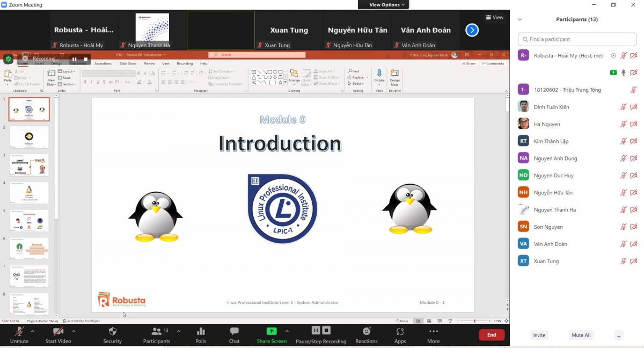Pause the recording from toolbar button

point(316,330)
